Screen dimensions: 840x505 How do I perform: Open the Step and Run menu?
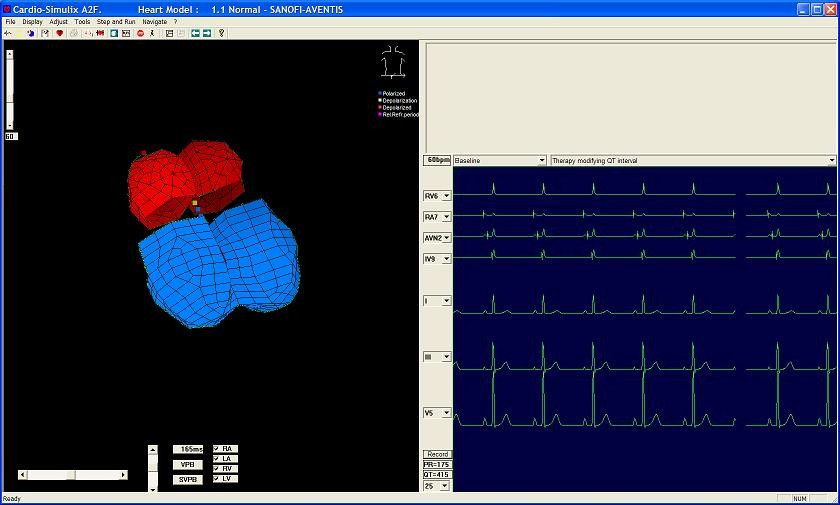click(116, 21)
